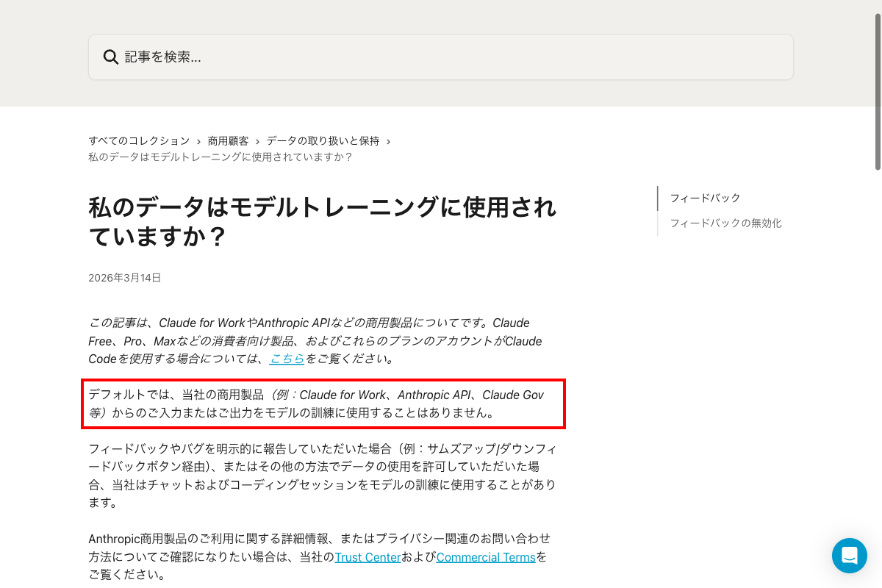Click the article search input field
This screenshot has height=588, width=882.
tap(441, 57)
